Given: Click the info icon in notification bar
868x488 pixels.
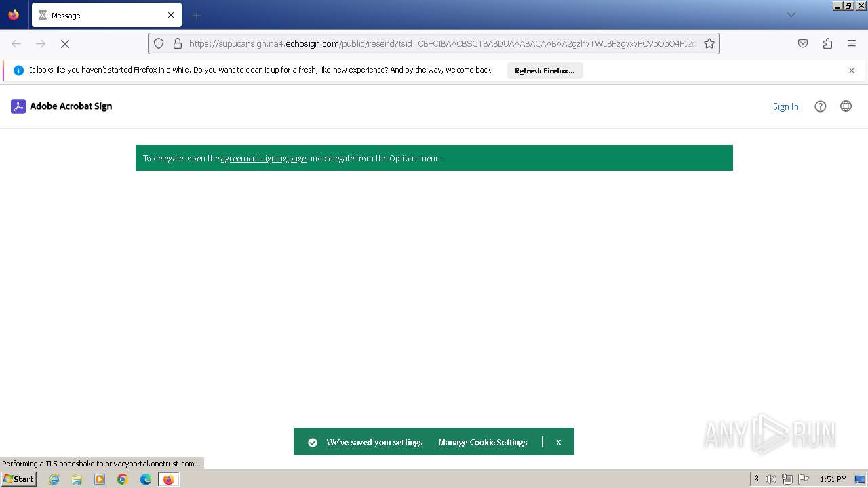Looking at the screenshot, I should 18,70.
